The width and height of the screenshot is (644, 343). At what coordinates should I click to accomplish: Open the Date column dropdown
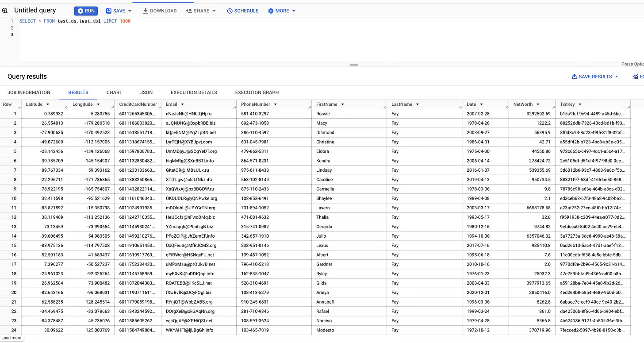pos(481,104)
